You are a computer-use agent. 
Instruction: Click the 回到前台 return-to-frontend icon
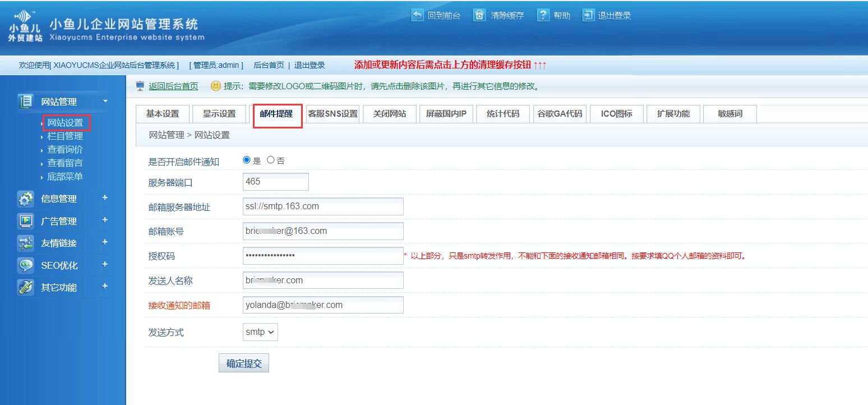click(x=418, y=15)
